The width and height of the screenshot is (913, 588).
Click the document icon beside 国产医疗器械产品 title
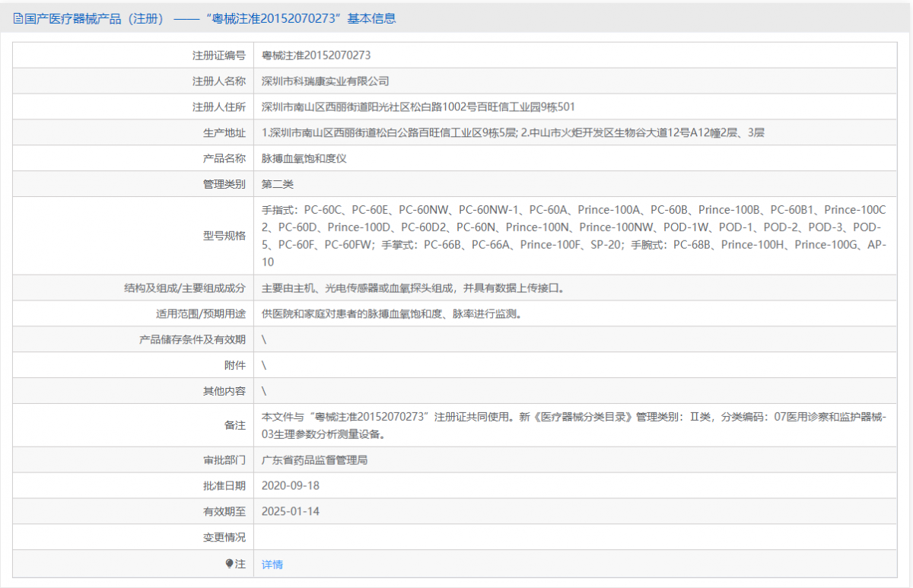click(x=18, y=19)
